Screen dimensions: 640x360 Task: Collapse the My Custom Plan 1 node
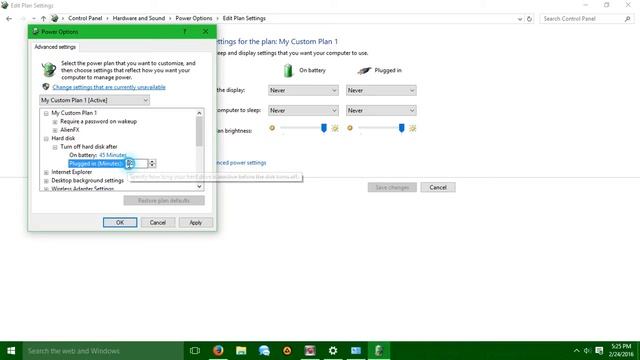[x=46, y=113]
